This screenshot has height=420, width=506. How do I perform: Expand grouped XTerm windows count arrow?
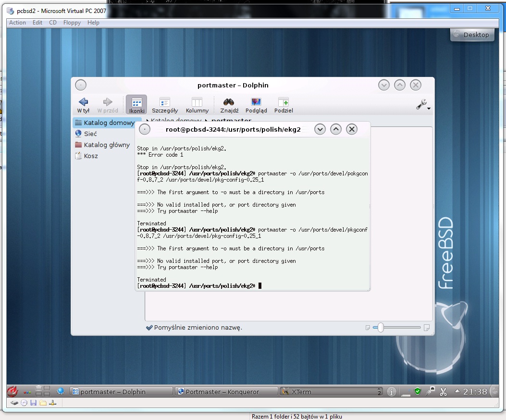[x=380, y=392]
